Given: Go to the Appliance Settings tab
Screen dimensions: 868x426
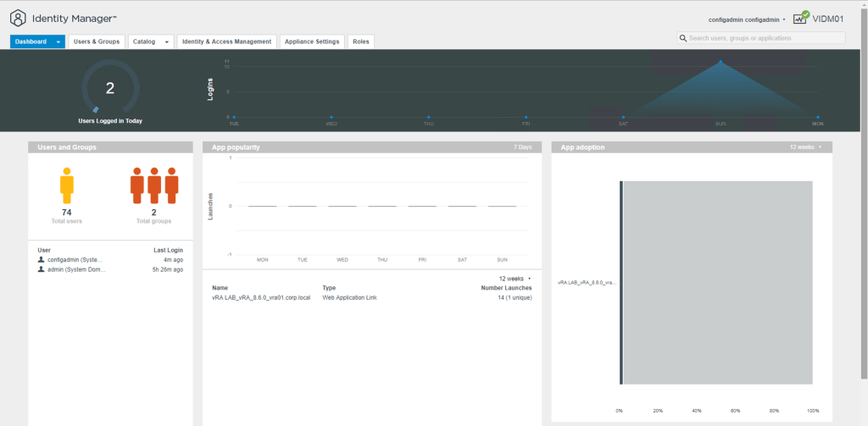Looking at the screenshot, I should point(312,41).
